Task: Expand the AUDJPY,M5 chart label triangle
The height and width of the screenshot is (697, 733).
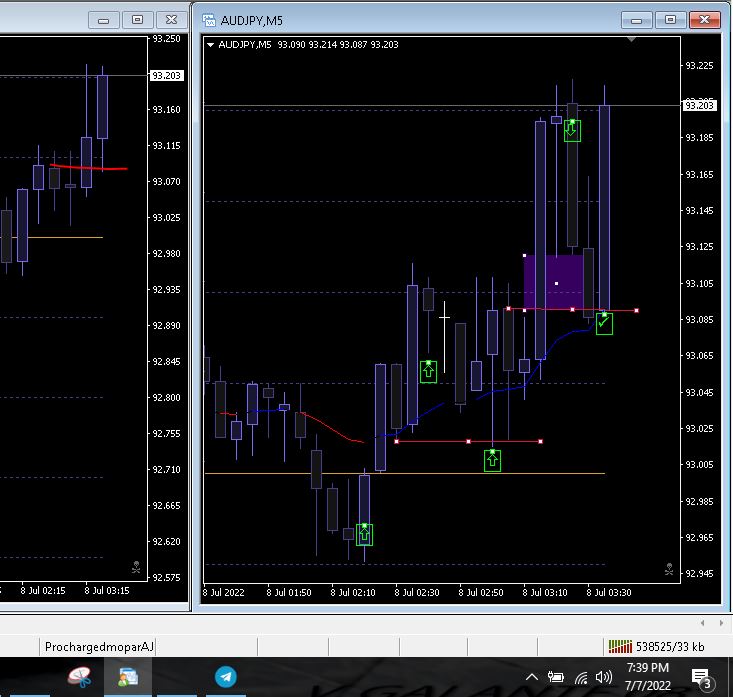Action: [210, 45]
